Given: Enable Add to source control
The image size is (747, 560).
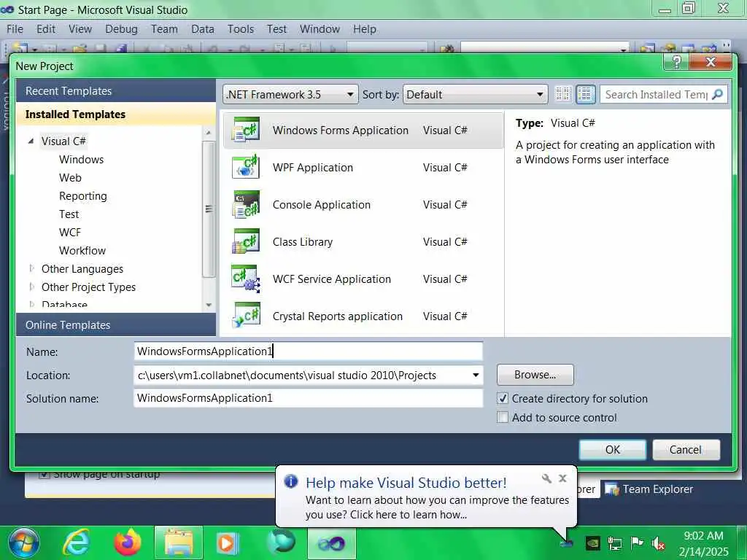Looking at the screenshot, I should 503,417.
